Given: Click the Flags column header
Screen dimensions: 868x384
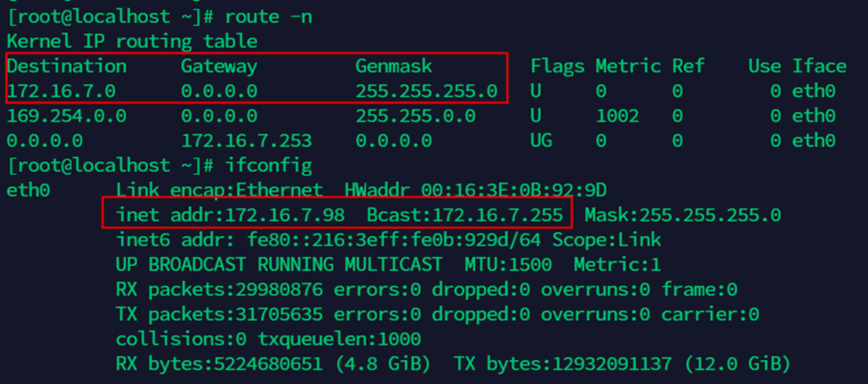Looking at the screenshot, I should (x=558, y=67).
